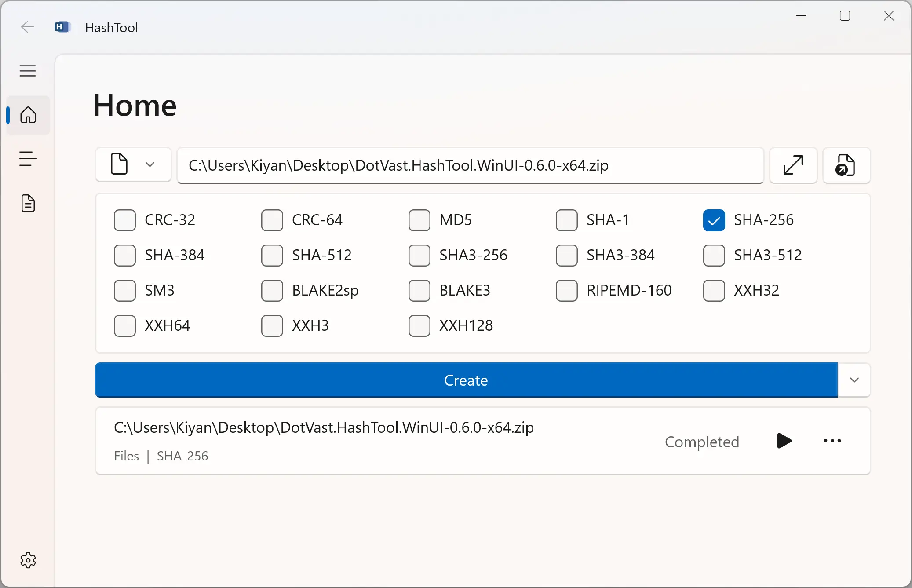The width and height of the screenshot is (912, 588).
Task: Click the expand input arrows icon
Action: 793,165
